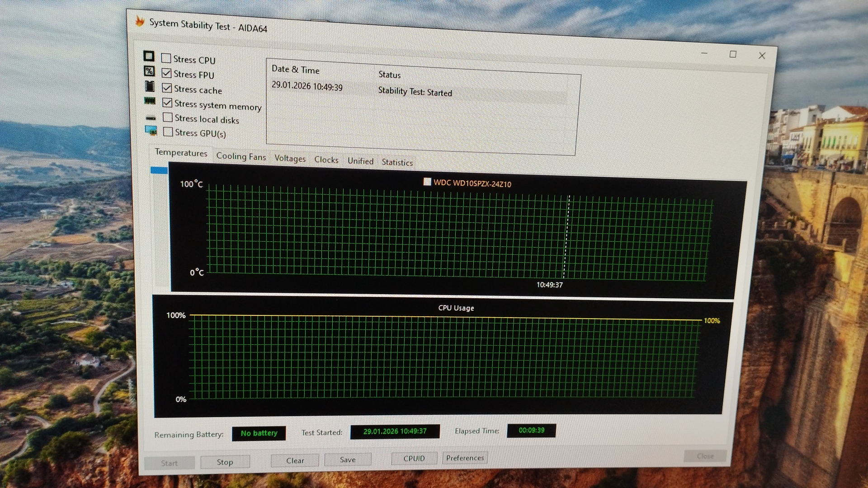Click the FPU percent icon

click(149, 71)
